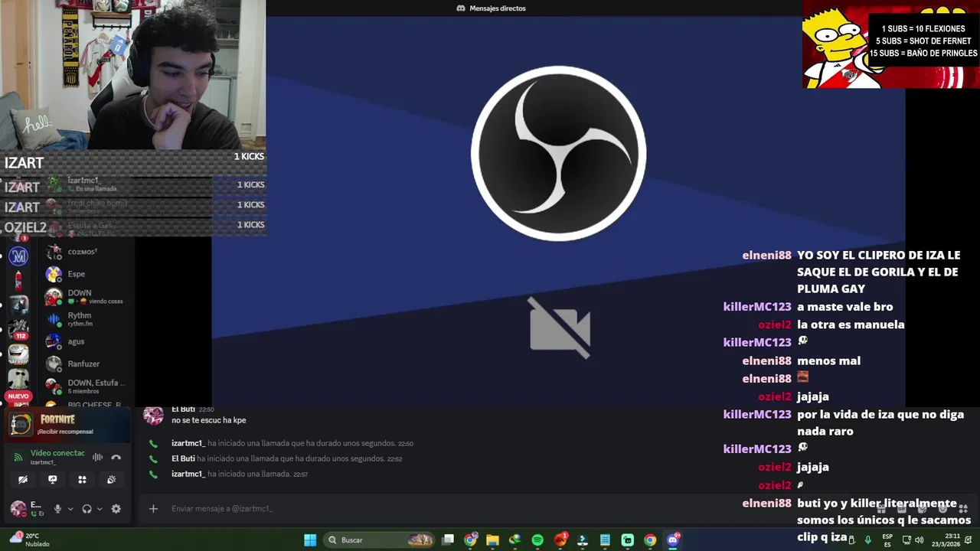Image resolution: width=980 pixels, height=551 pixels.
Task: Click the plus attachment button in message bar
Action: (153, 509)
